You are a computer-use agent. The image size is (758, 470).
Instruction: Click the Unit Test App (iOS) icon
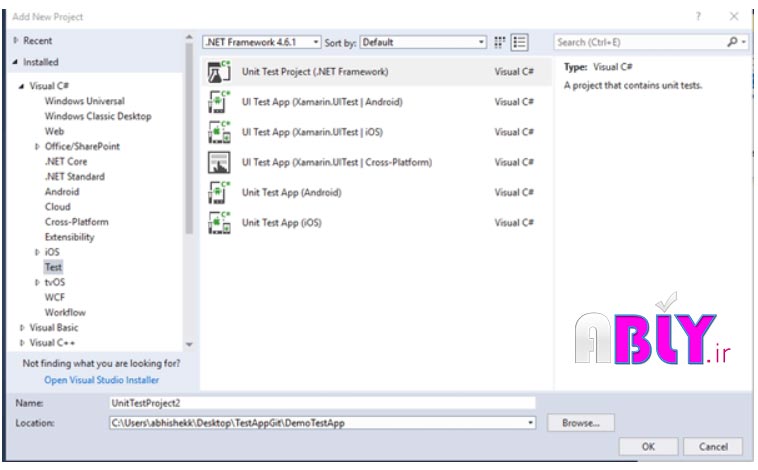pyautogui.click(x=219, y=223)
